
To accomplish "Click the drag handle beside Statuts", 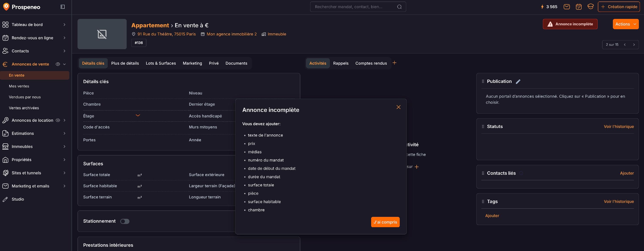I will [x=483, y=126].
